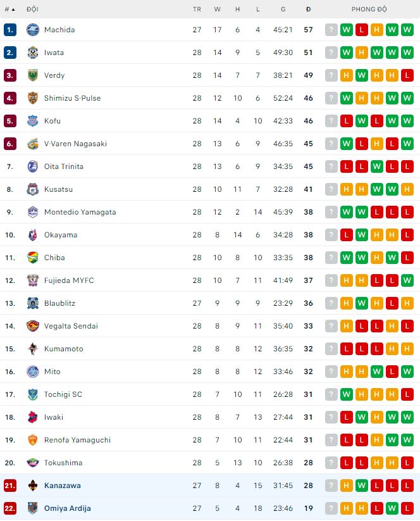420x521 pixels.
Task: Click the Machida team crest icon
Action: point(33,30)
